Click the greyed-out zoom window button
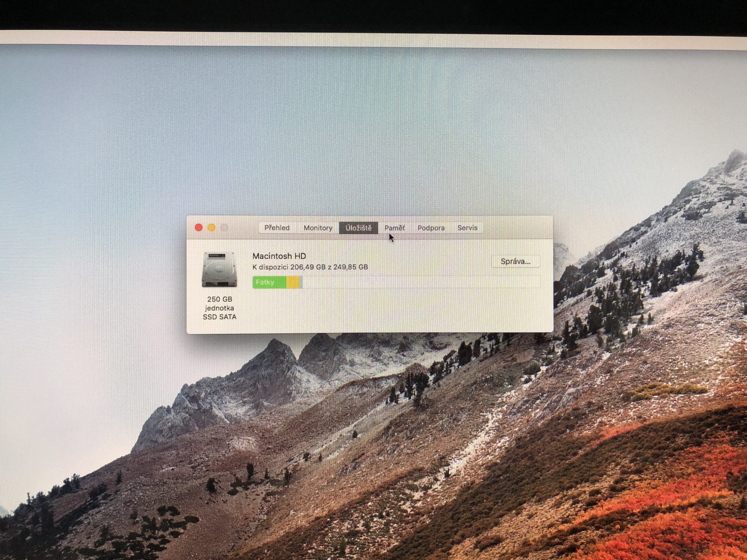The image size is (747, 560). tap(224, 228)
